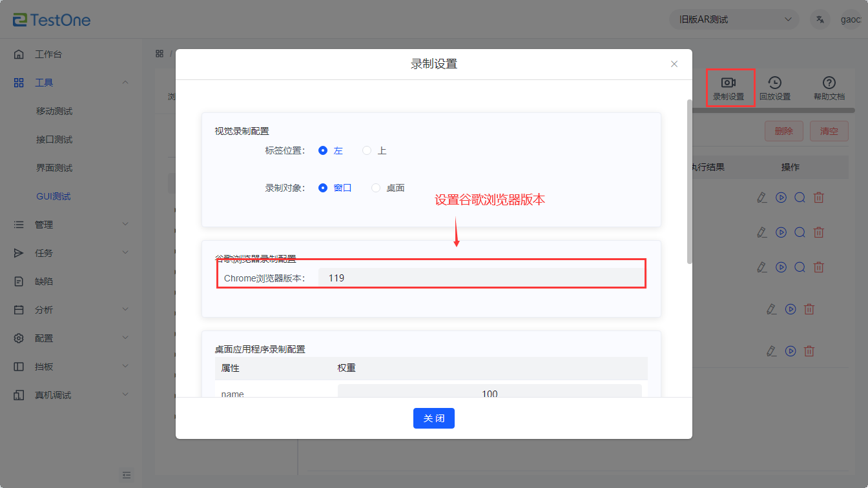The height and width of the screenshot is (488, 868).
Task: Expand the 管理 sidebar menu
Action: click(71, 225)
